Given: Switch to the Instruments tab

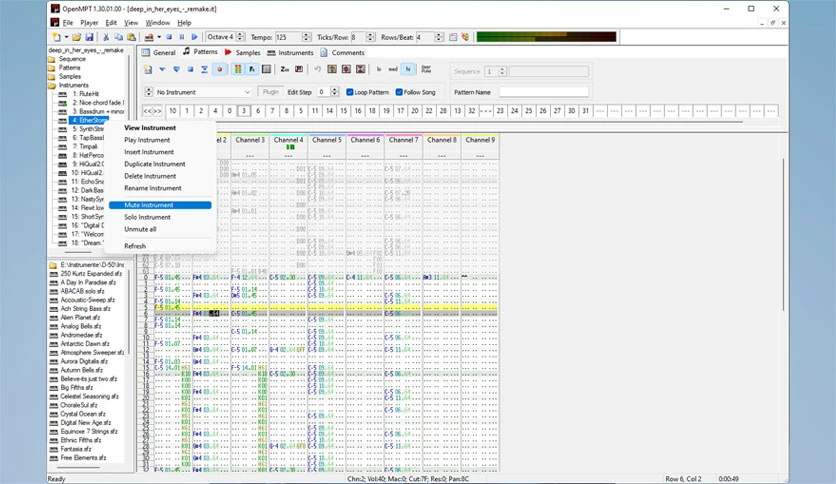Looking at the screenshot, I should pos(291,52).
